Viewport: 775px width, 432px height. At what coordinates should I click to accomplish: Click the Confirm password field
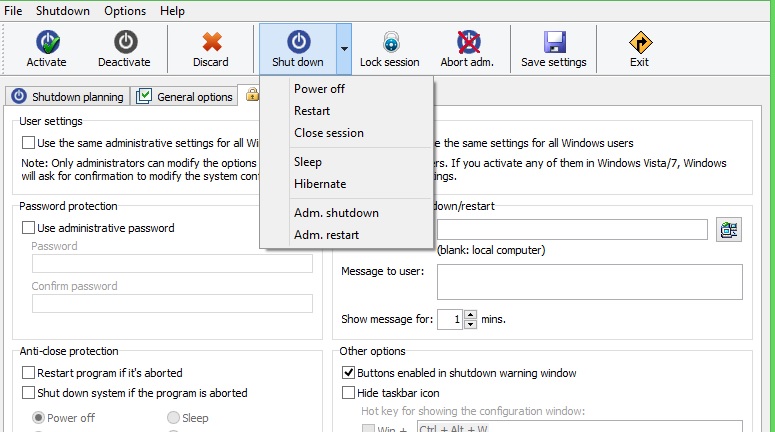(x=172, y=303)
